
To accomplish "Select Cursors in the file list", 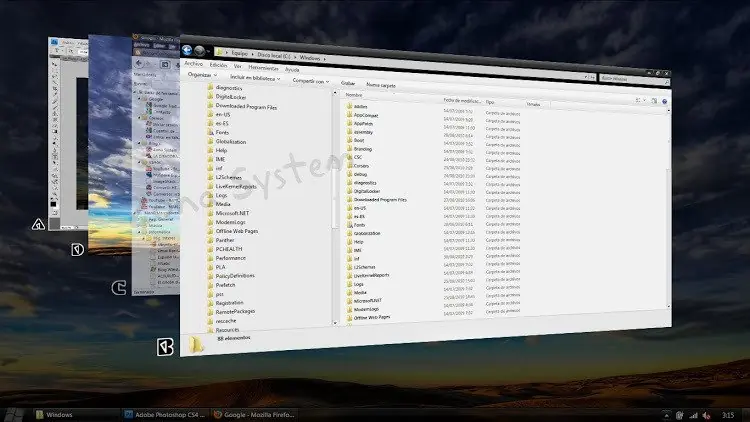I will (x=361, y=166).
